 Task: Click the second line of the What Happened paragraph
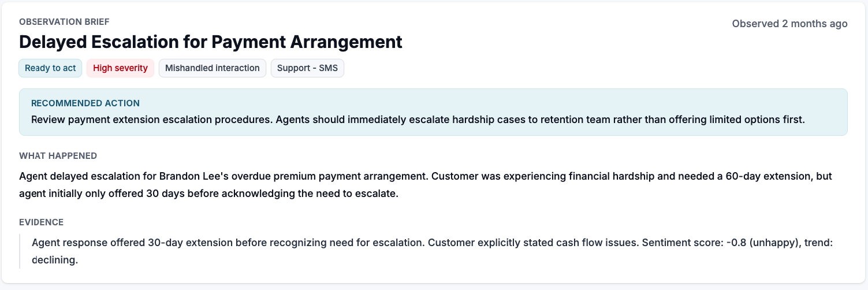point(208,194)
